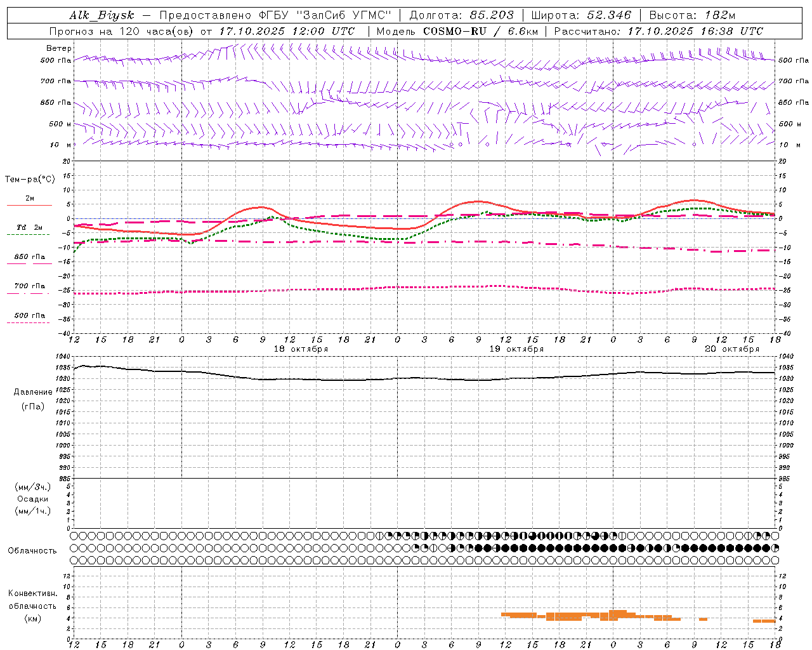Select the computed timestamp 17.10.2025 16:38 UTC
The image size is (812, 650).
(x=696, y=31)
